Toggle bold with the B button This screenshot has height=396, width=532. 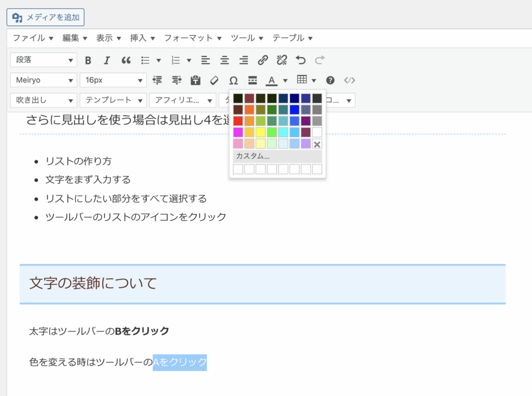pyautogui.click(x=88, y=60)
